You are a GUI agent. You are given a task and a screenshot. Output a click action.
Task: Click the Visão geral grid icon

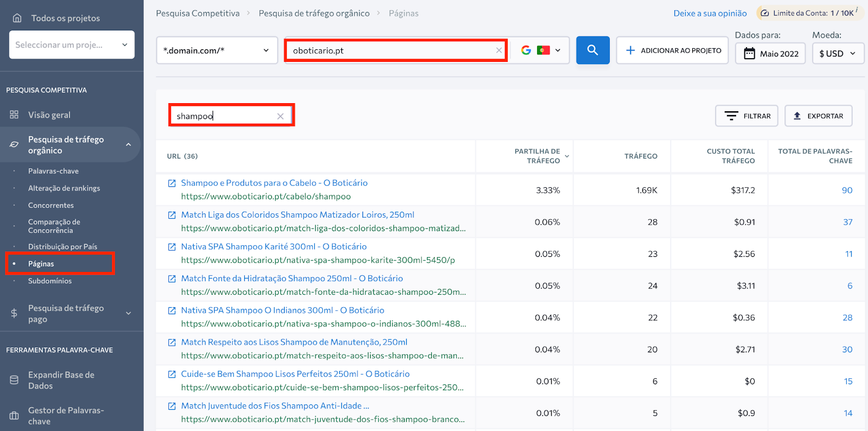point(14,115)
